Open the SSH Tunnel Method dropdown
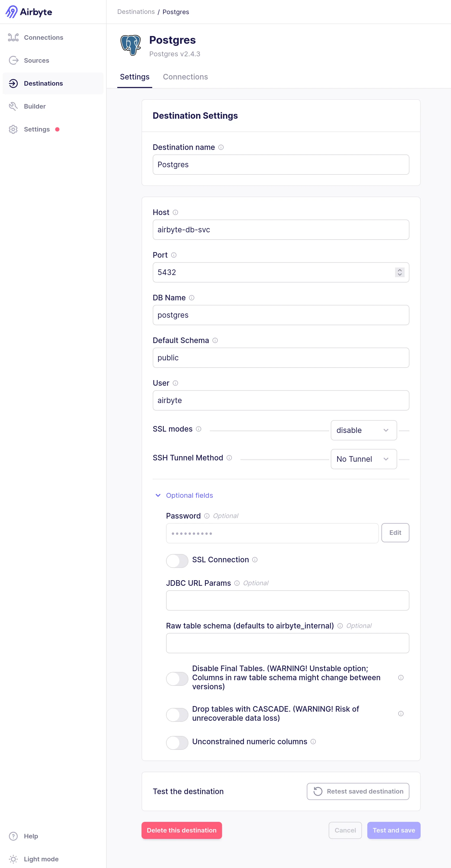This screenshot has height=868, width=451. click(x=363, y=459)
